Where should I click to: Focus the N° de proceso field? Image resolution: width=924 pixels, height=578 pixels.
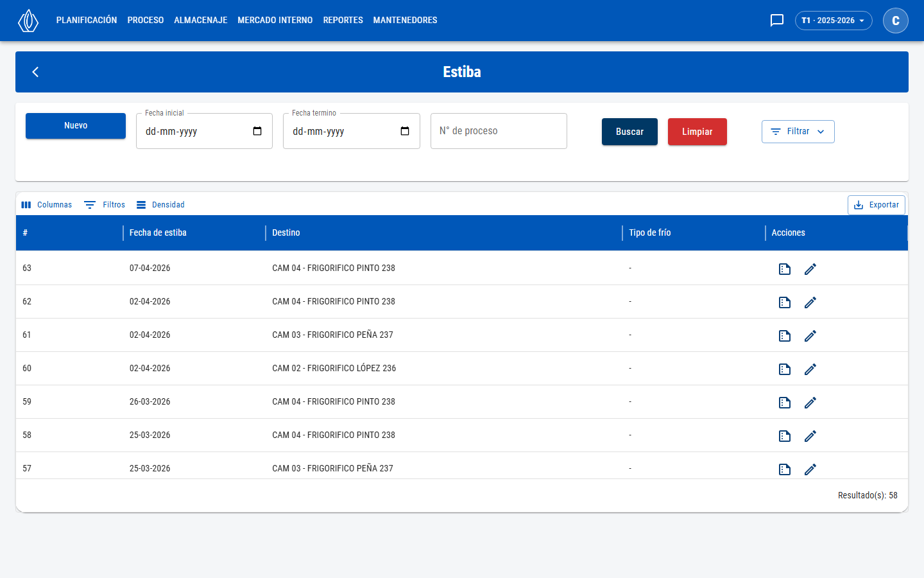click(x=499, y=131)
